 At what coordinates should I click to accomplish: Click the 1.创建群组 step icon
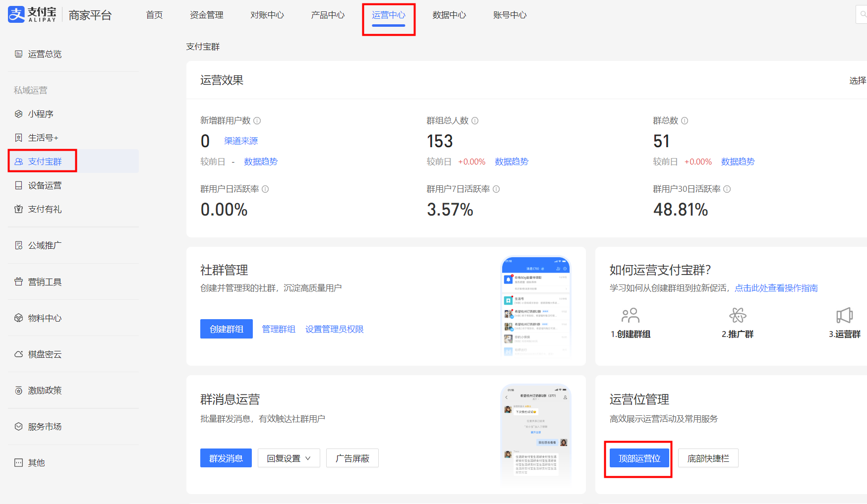point(630,315)
